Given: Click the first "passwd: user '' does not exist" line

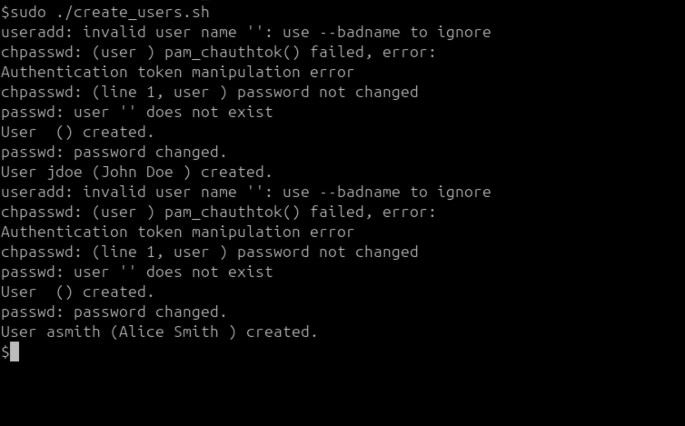Looking at the screenshot, I should (x=137, y=112).
